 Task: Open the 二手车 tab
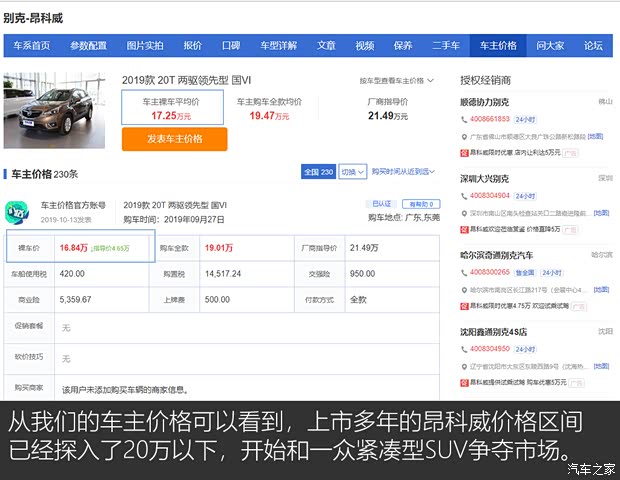(x=446, y=46)
